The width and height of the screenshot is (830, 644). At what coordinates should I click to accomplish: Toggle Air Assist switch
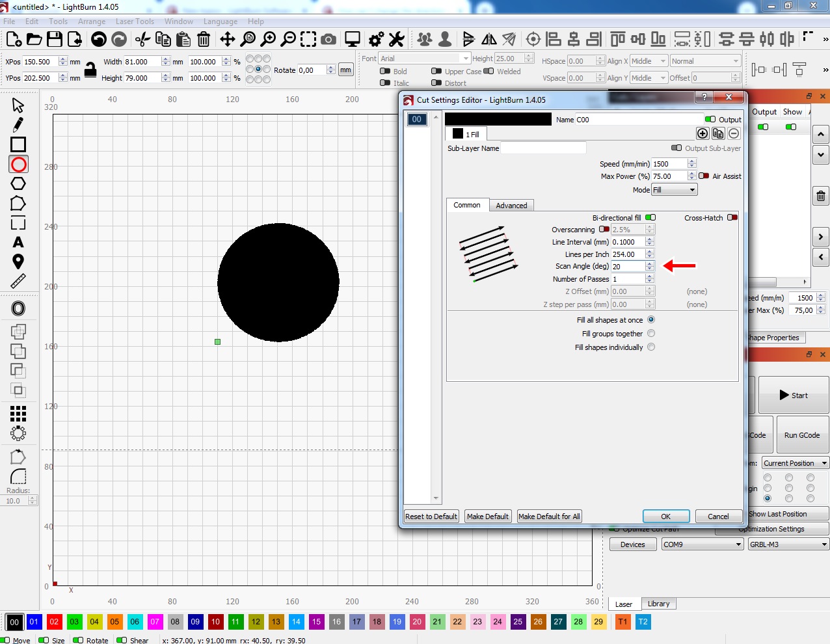pyautogui.click(x=704, y=176)
